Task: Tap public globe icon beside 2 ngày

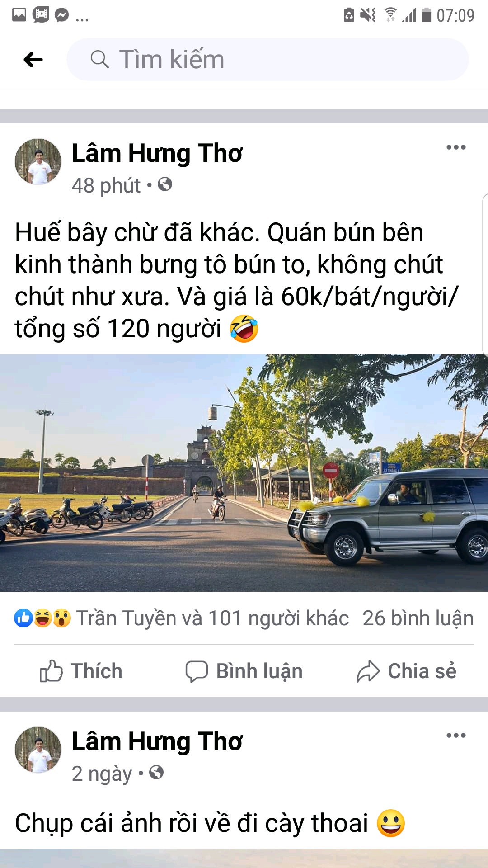Action: coord(156,773)
